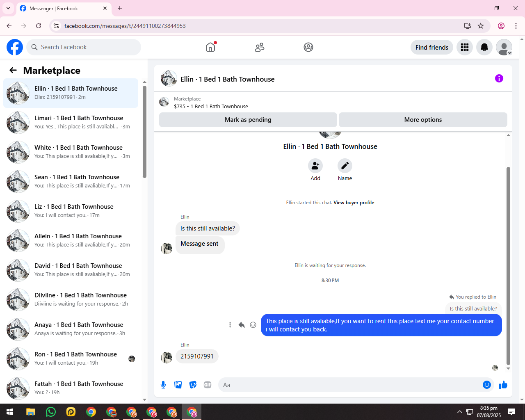Open the Anaya townhouse conversation

(71, 329)
